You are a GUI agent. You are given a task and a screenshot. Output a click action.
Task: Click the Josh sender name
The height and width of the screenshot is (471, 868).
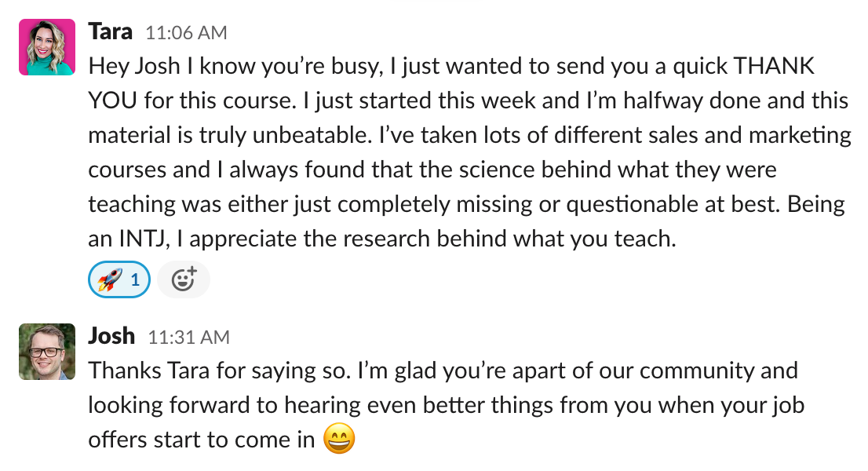(111, 336)
